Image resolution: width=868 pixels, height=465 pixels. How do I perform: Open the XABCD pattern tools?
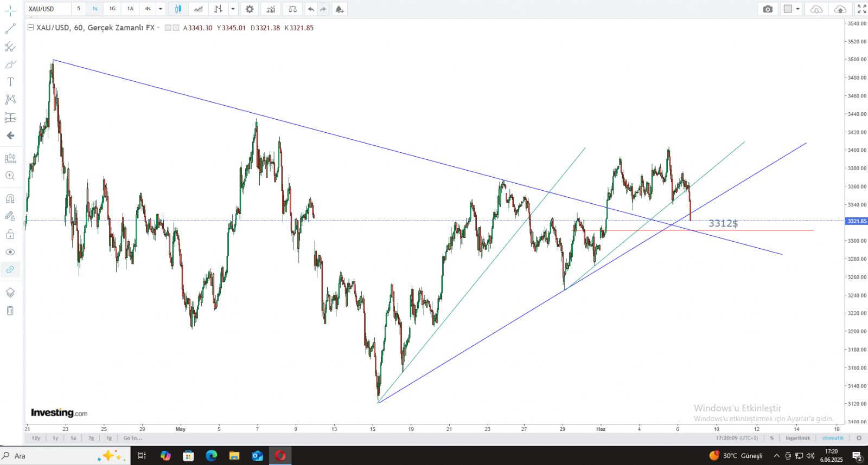tap(10, 99)
